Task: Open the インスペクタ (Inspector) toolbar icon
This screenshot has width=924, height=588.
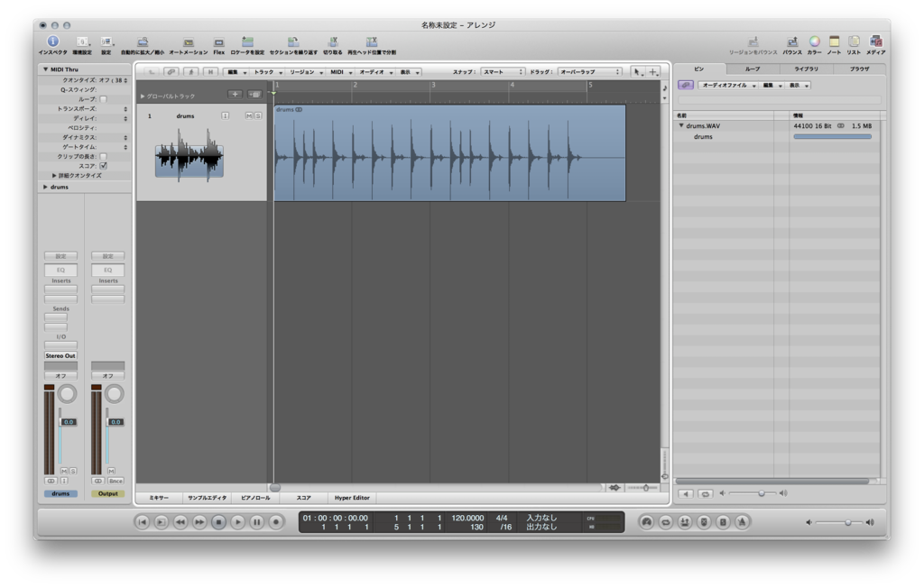Action: [x=53, y=41]
